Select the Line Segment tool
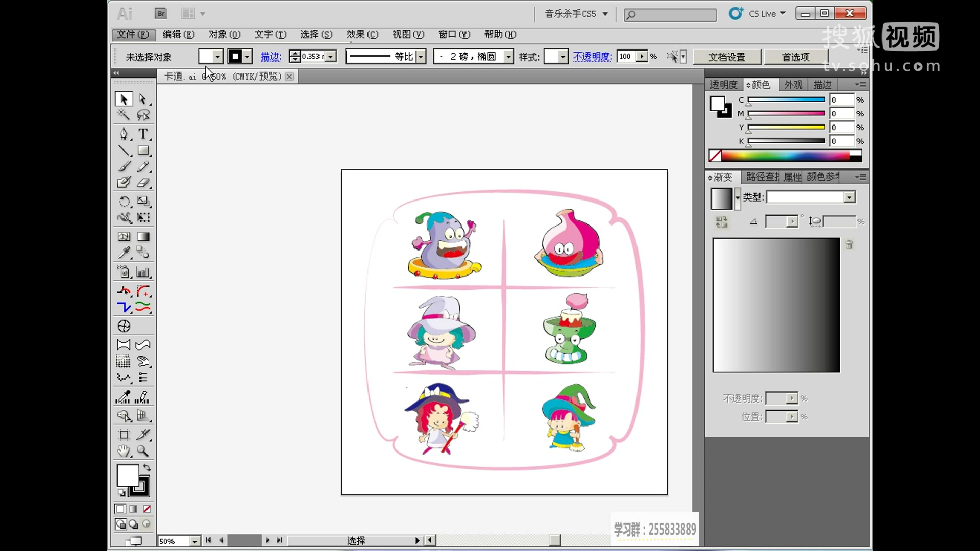 click(124, 151)
